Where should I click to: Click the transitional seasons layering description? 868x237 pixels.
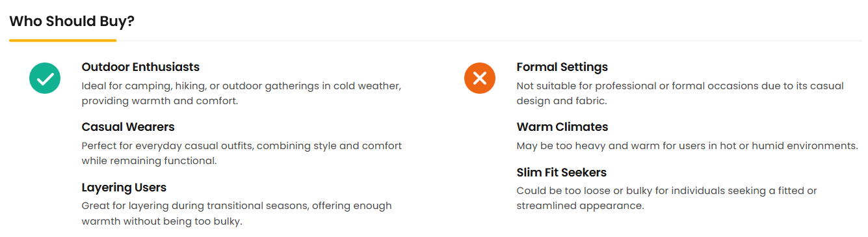click(x=237, y=214)
